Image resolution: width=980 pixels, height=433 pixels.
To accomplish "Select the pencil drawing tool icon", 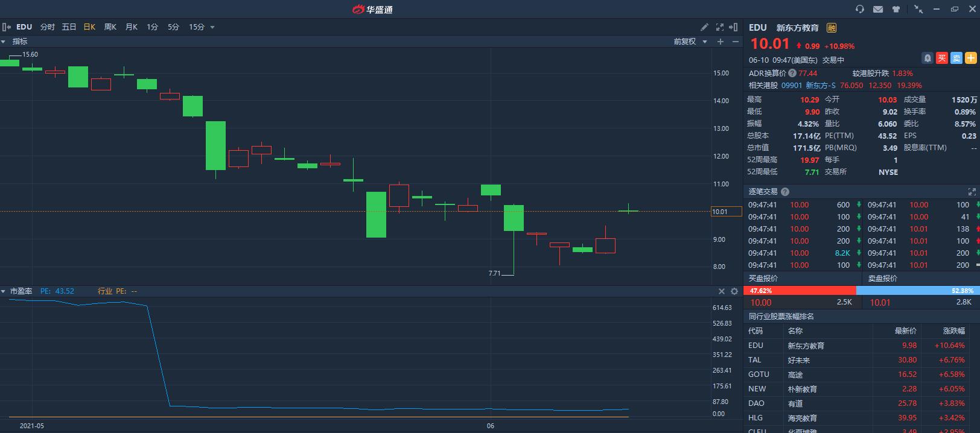I will [x=704, y=27].
